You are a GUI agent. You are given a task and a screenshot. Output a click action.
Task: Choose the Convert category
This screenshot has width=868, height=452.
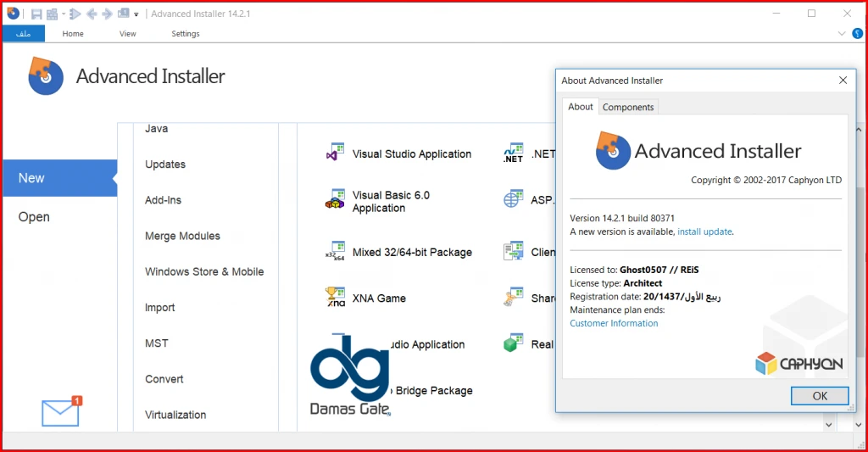coord(164,379)
